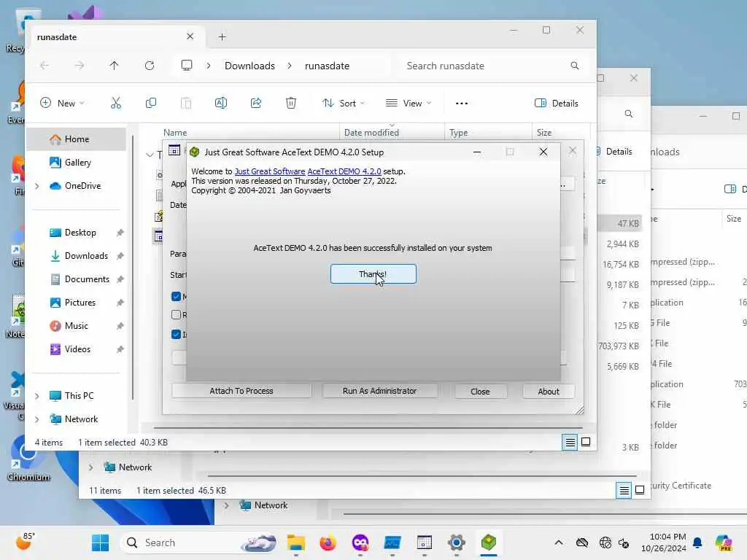Image resolution: width=747 pixels, height=560 pixels.
Task: Click the taskbar Search box
Action: click(x=200, y=542)
